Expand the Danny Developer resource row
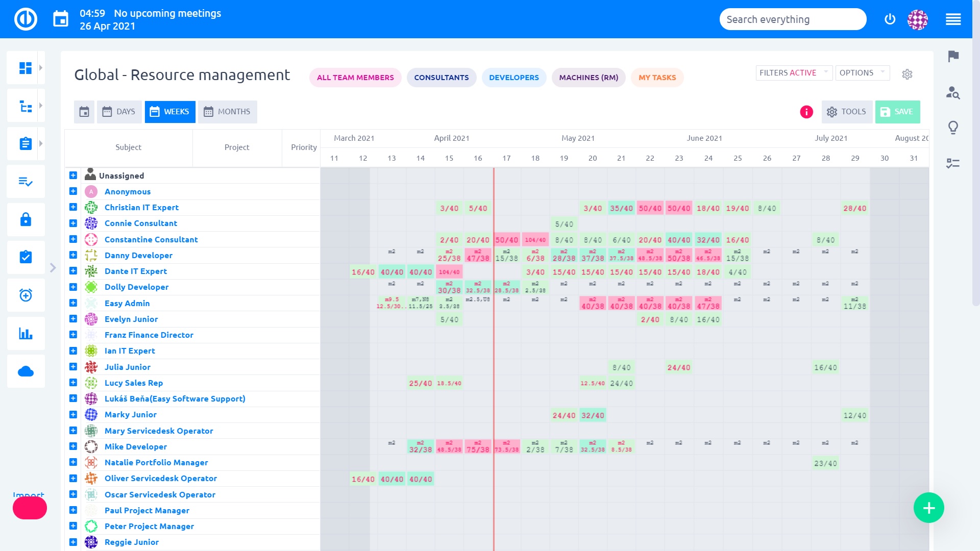 [x=72, y=255]
